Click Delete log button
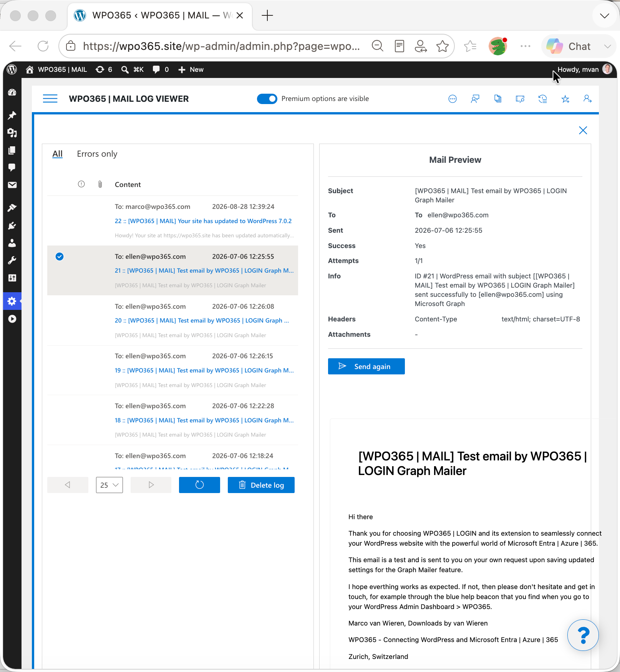This screenshot has width=620, height=672. [x=261, y=485]
